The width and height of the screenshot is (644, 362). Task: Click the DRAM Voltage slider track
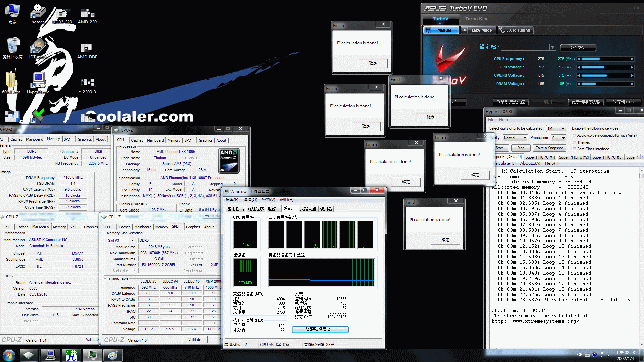click(605, 84)
